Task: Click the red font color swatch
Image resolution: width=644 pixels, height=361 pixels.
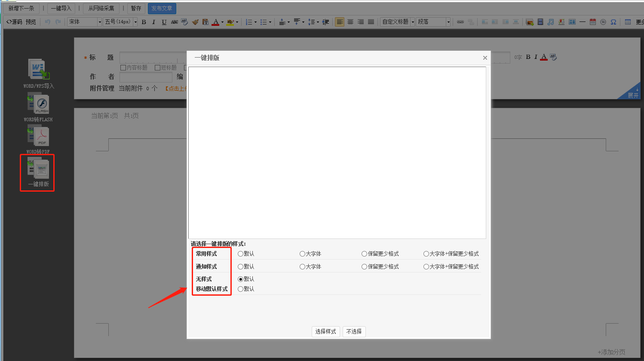Action: [215, 22]
